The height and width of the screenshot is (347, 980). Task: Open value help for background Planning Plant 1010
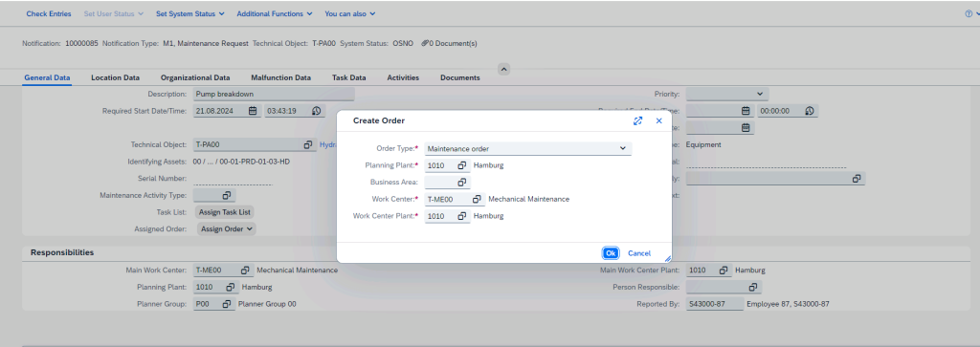(x=230, y=287)
